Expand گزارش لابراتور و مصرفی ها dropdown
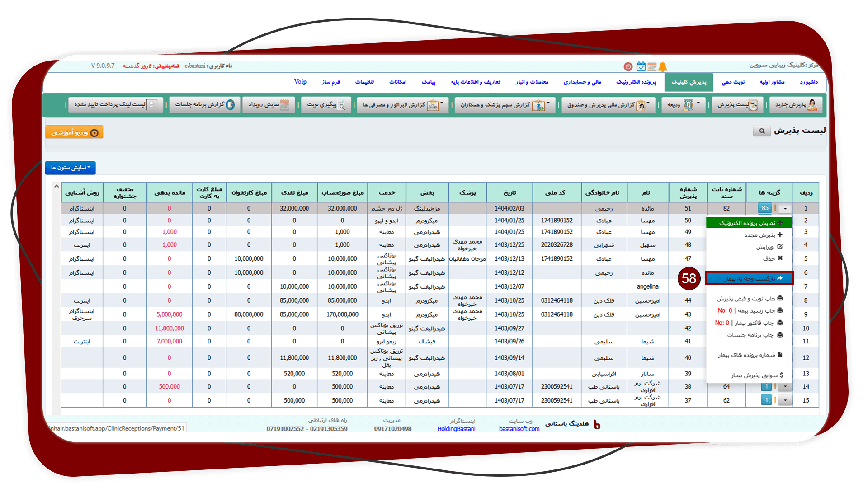 tap(402, 105)
